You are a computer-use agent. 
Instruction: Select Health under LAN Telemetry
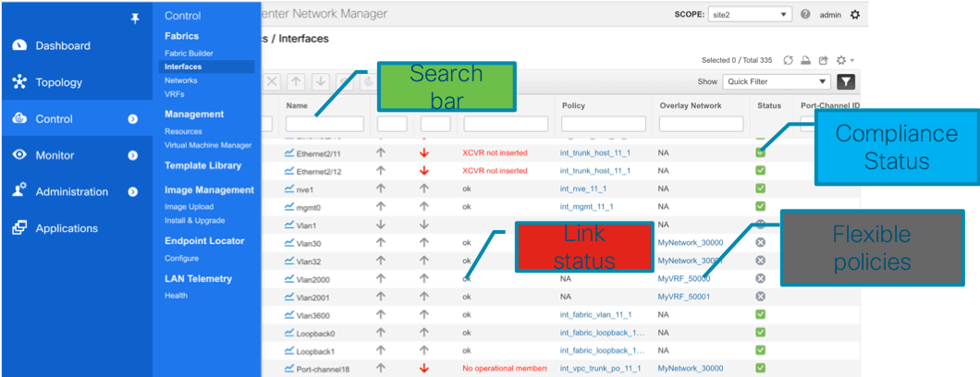point(176,296)
